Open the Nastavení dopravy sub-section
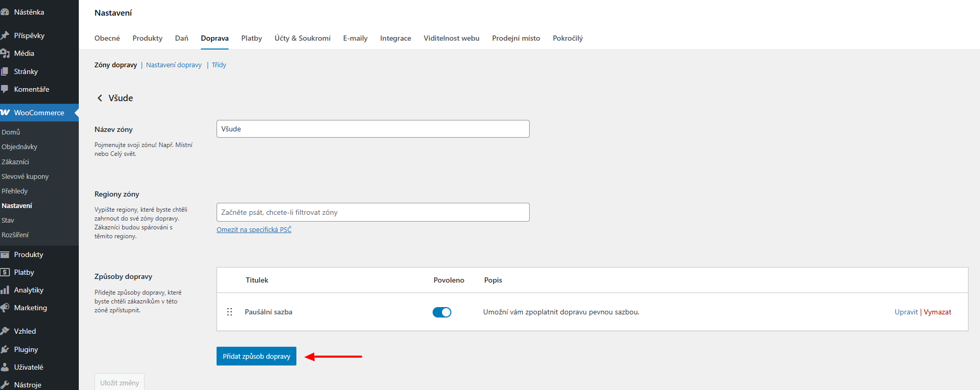This screenshot has width=980, height=390. pos(174,65)
